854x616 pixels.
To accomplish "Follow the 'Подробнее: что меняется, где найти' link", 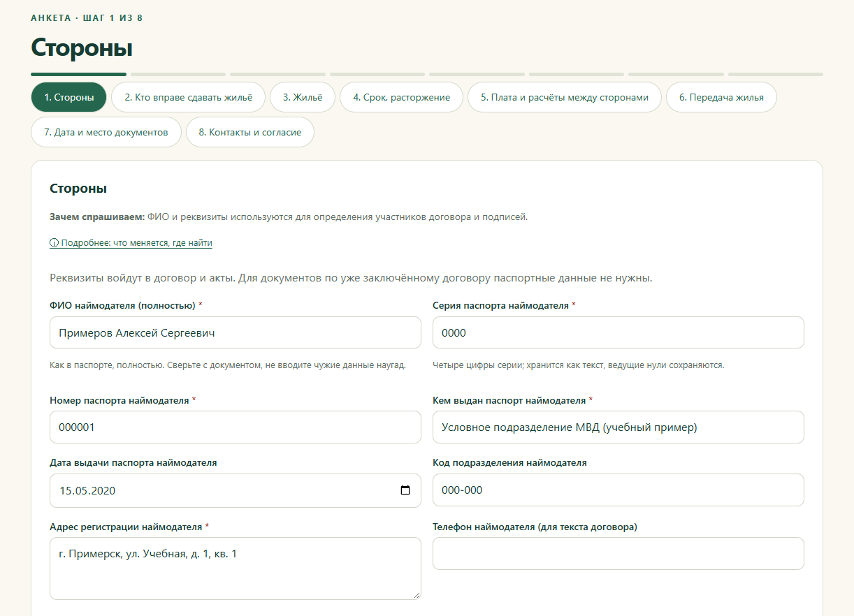I will pyautogui.click(x=131, y=243).
